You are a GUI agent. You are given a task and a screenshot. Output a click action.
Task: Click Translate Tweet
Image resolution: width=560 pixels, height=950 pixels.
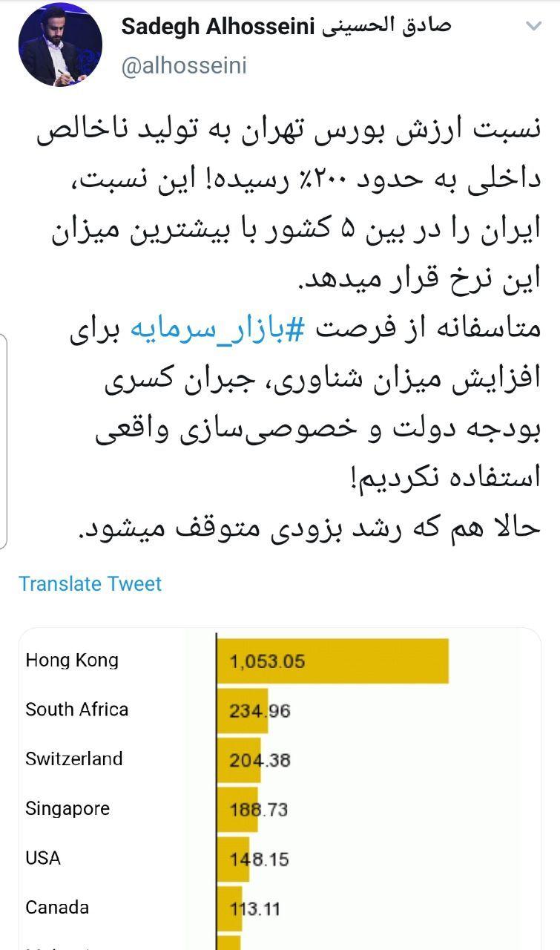(90, 583)
